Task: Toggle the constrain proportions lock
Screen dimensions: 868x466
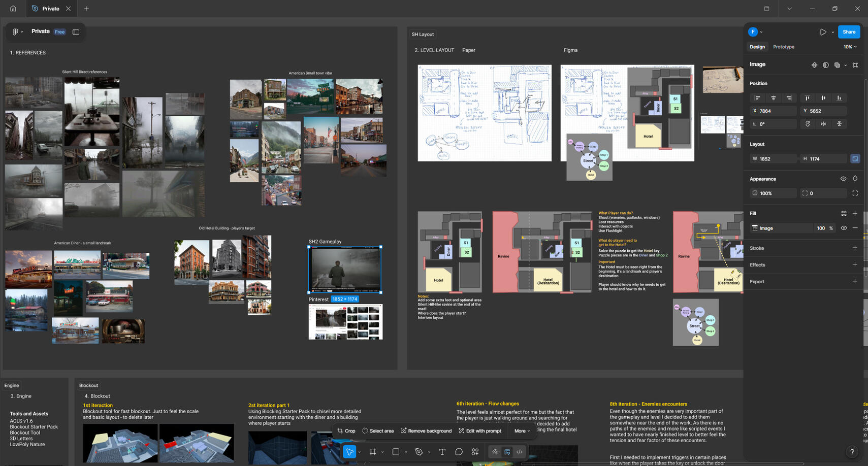Action: click(x=855, y=159)
